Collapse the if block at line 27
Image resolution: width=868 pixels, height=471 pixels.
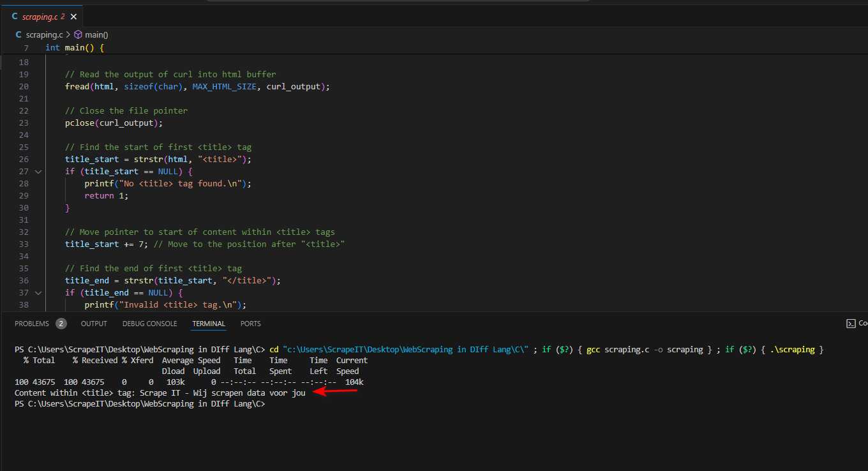pos(38,171)
